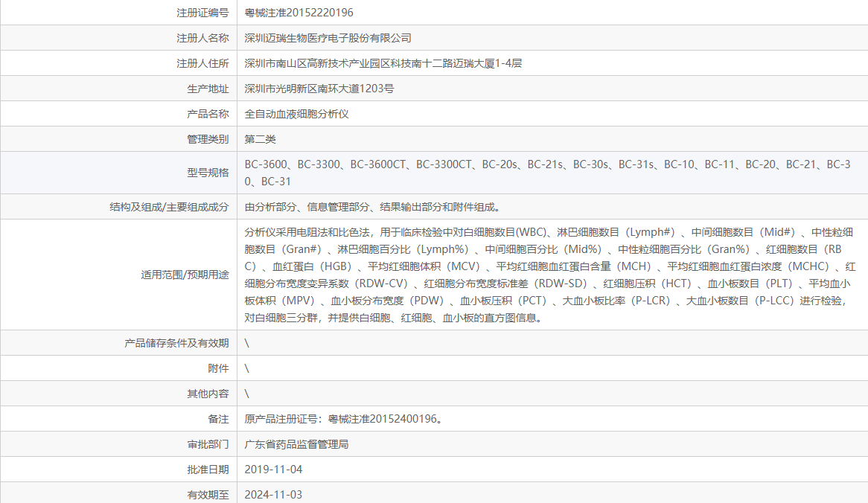Select expiry date 2024-11-03
Screen dimensions: 868x503
(275, 493)
